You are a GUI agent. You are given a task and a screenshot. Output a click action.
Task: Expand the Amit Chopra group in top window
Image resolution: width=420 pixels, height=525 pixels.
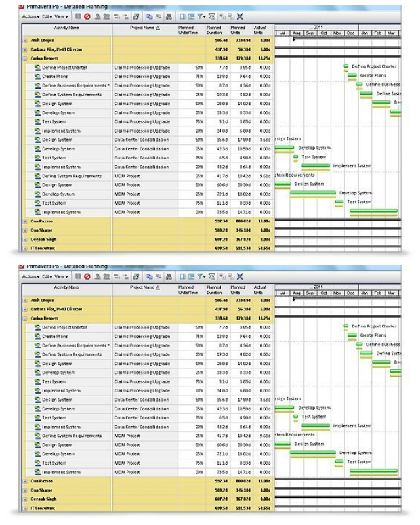25,41
